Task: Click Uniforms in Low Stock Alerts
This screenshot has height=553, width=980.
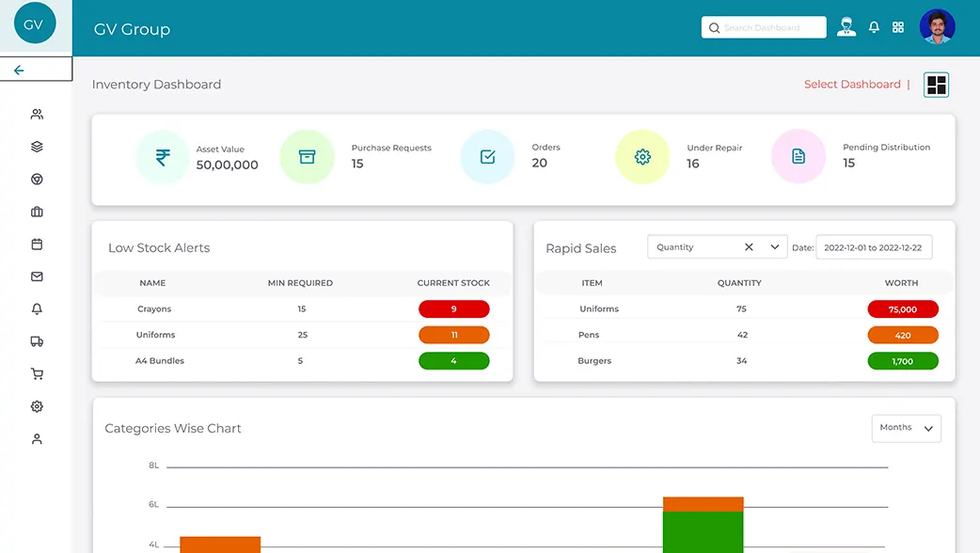Action: click(155, 335)
